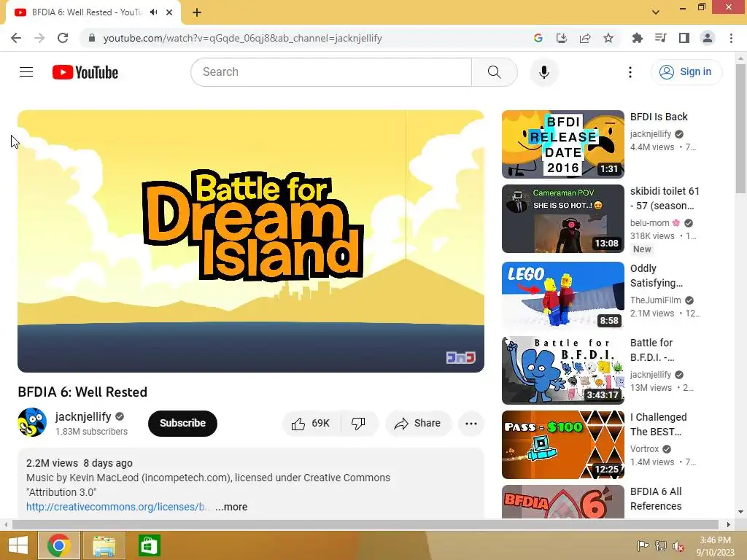Share this page icon in Chrome

[585, 38]
